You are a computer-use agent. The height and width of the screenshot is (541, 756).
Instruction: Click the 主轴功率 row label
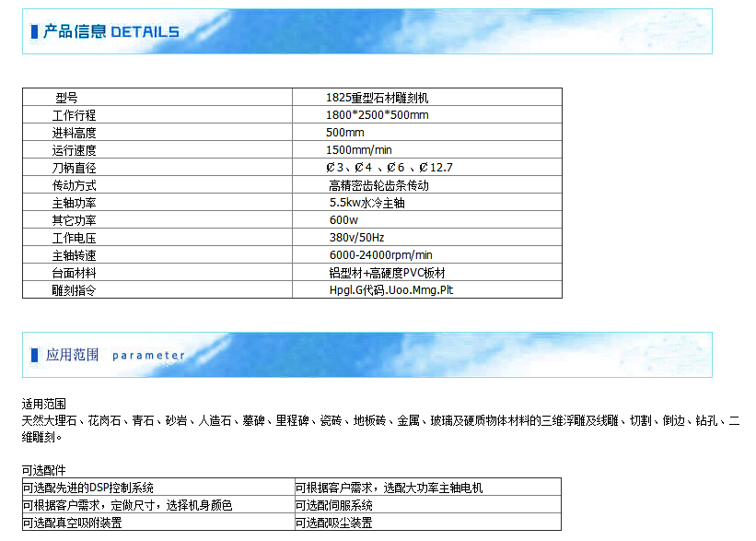pyautogui.click(x=74, y=203)
